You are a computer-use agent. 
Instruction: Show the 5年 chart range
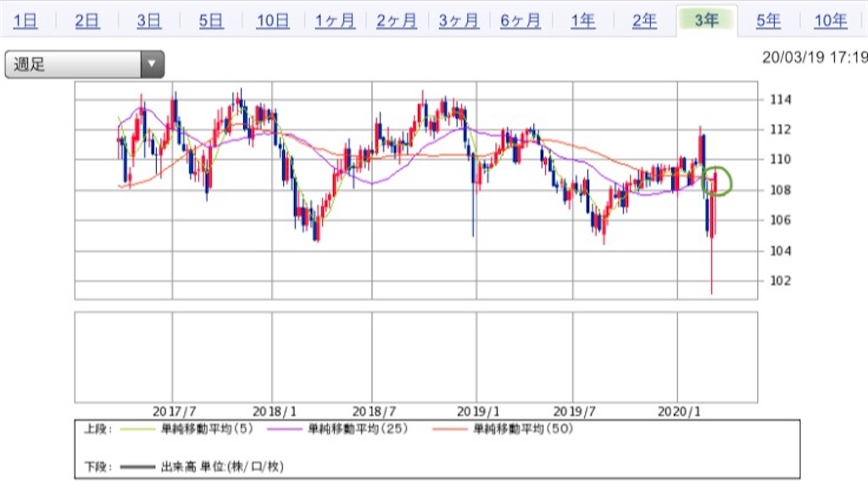pyautogui.click(x=768, y=21)
